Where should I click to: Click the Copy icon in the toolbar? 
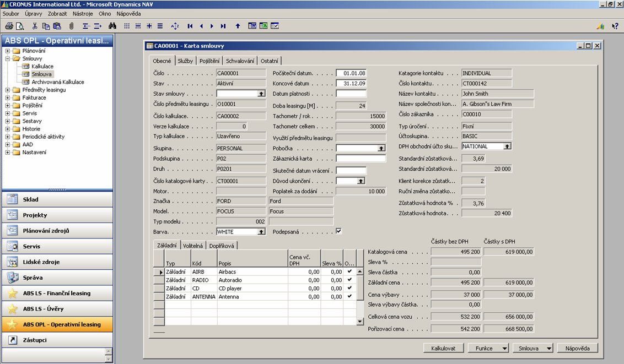coord(46,26)
